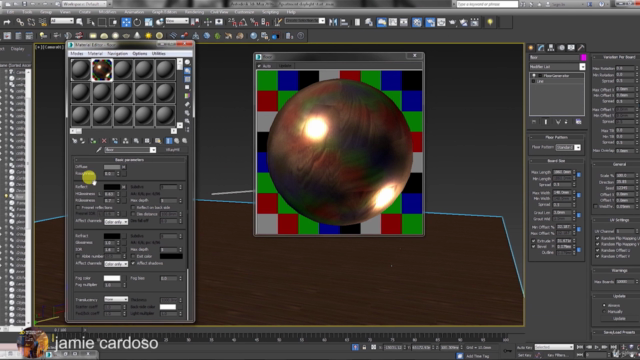Select the floor material sample slot with the textured sphere

(x=102, y=70)
